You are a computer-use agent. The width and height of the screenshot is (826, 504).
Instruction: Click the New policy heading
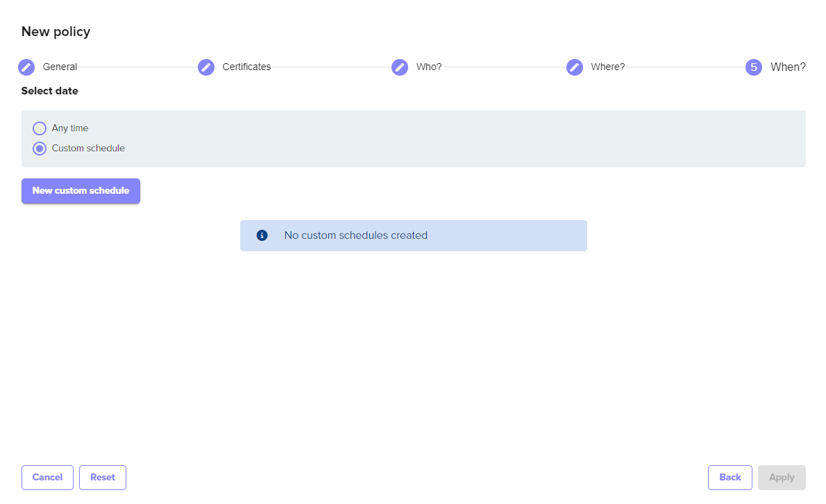[x=56, y=31]
